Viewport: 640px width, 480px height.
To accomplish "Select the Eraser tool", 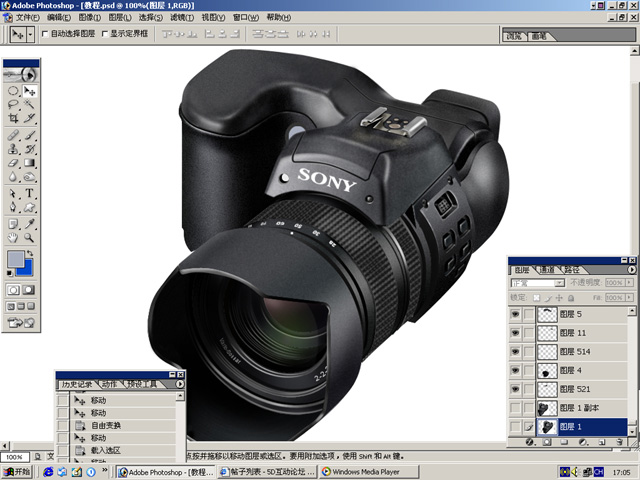I will pyautogui.click(x=13, y=162).
